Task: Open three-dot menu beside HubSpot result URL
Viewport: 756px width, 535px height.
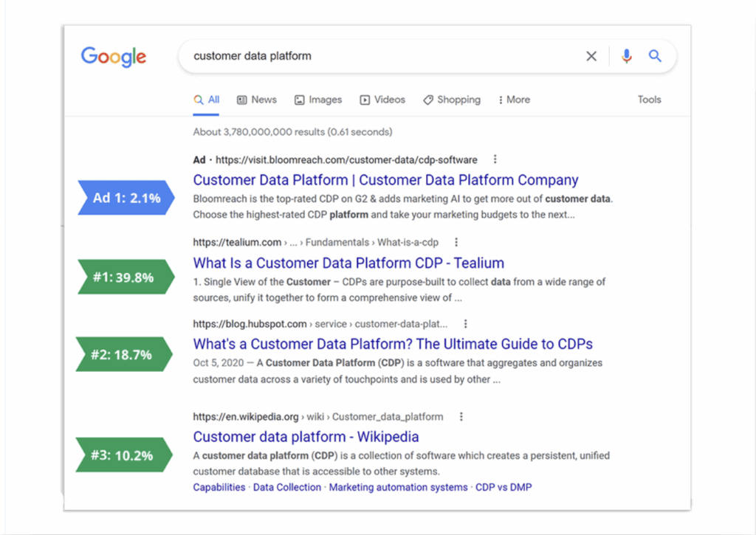Action: tap(465, 324)
